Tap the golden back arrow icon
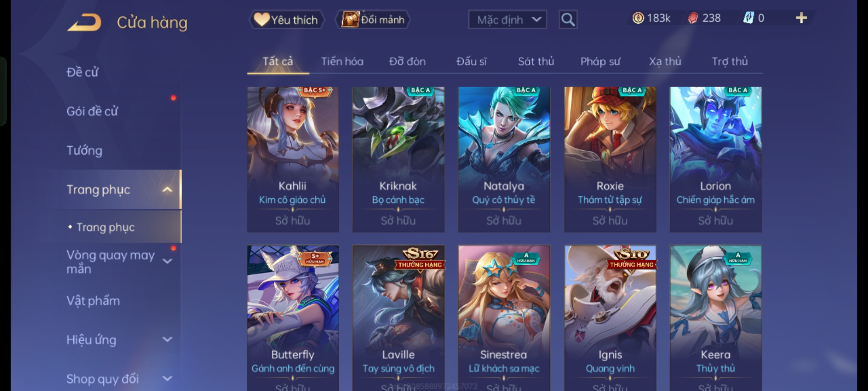Image resolution: width=868 pixels, height=391 pixels. tap(84, 22)
